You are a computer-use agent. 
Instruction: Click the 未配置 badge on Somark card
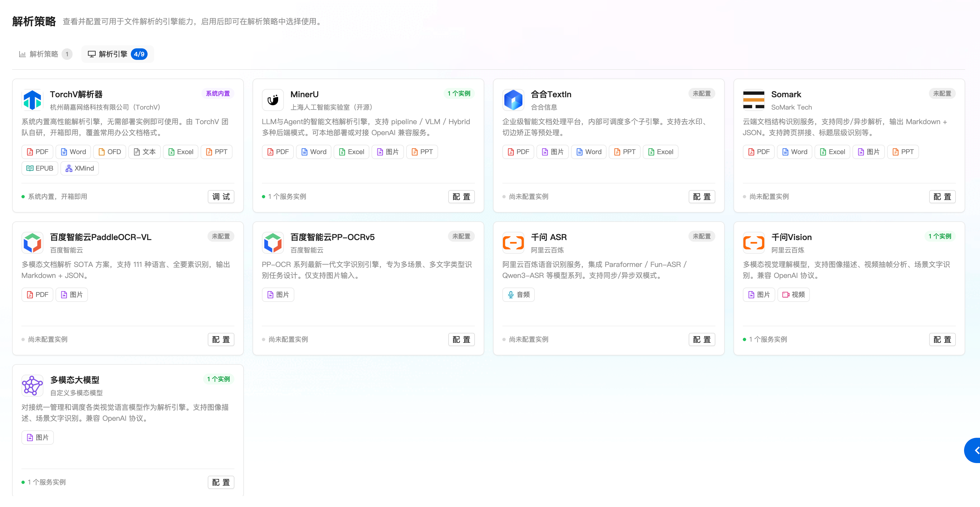pos(942,93)
